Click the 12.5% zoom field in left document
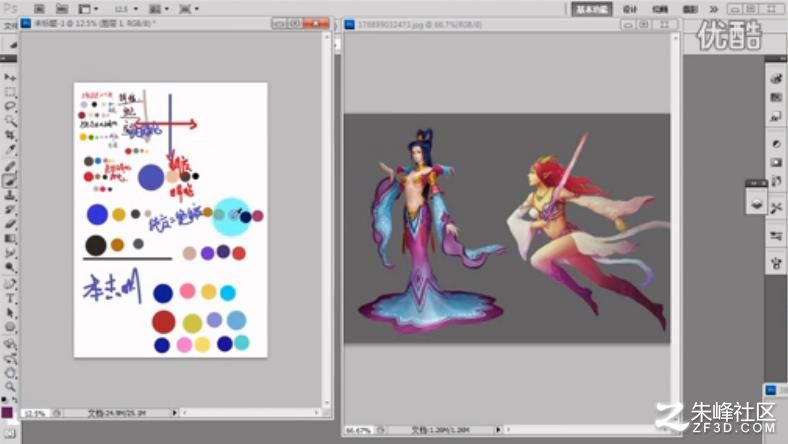Screen dimensions: 788x444 (35, 413)
